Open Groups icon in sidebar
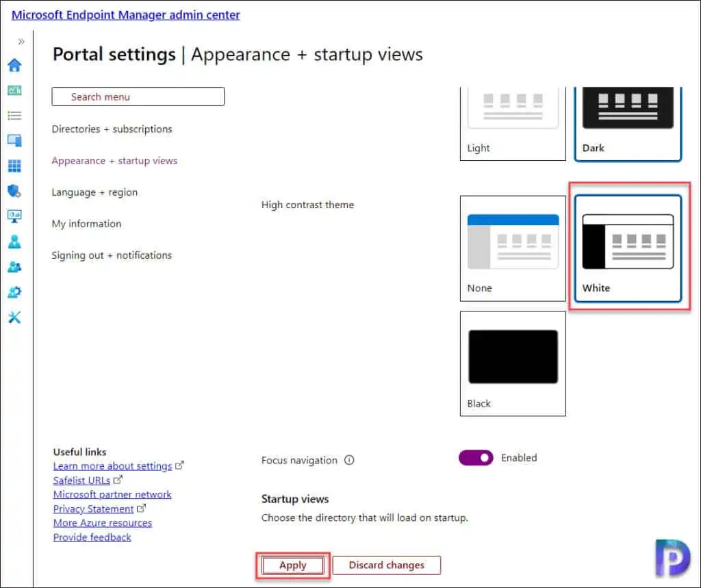This screenshot has height=588, width=701. pos(14,267)
